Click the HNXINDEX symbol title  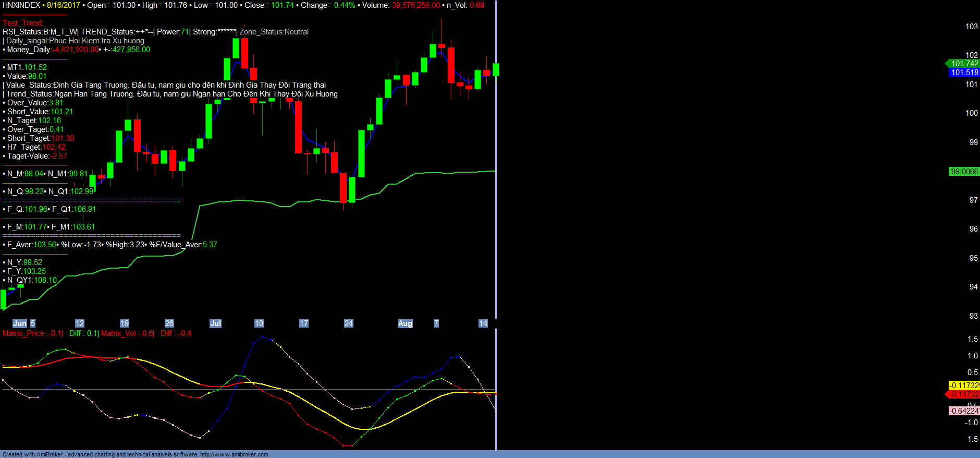pos(21,5)
